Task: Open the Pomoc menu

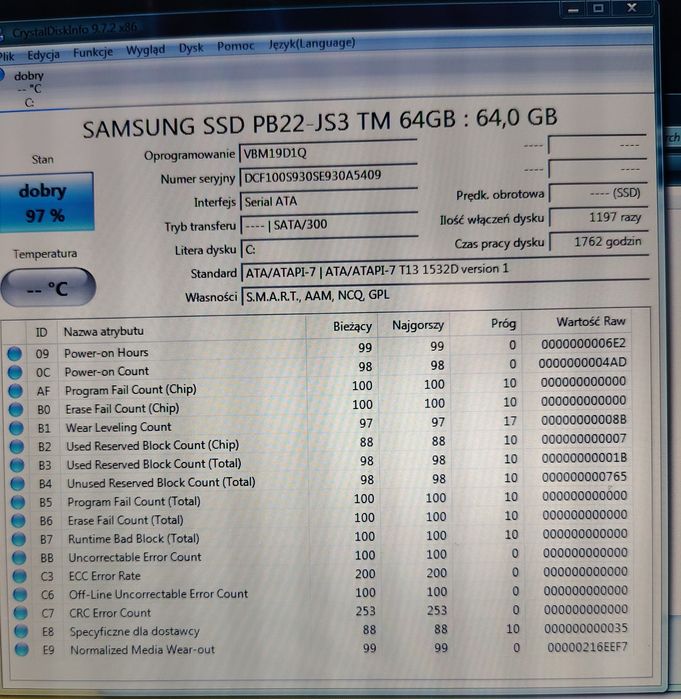Action: pyautogui.click(x=235, y=46)
